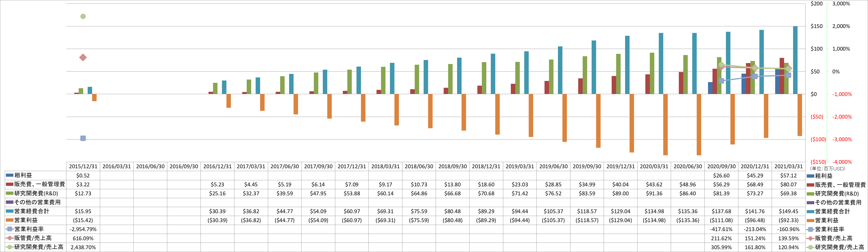The width and height of the screenshot is (868, 252).
Task: Click the 120.94% 研究開発費/売上高 cell
Action: tap(788, 247)
